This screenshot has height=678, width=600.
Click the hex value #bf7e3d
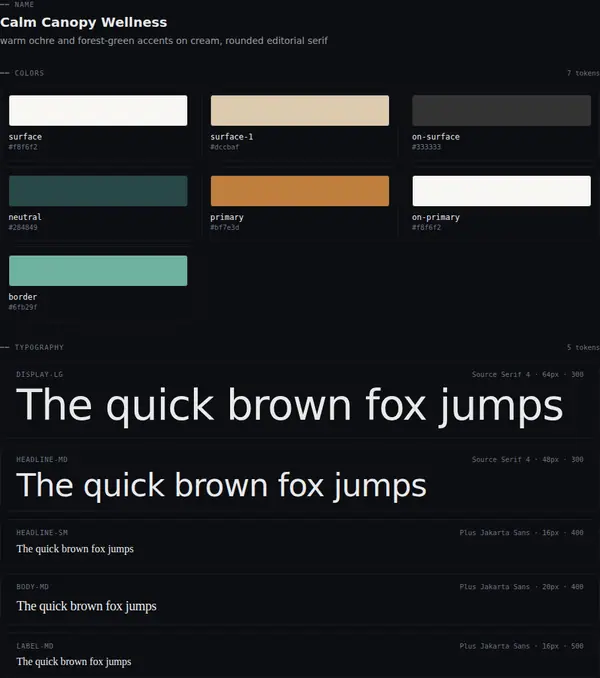[225, 227]
